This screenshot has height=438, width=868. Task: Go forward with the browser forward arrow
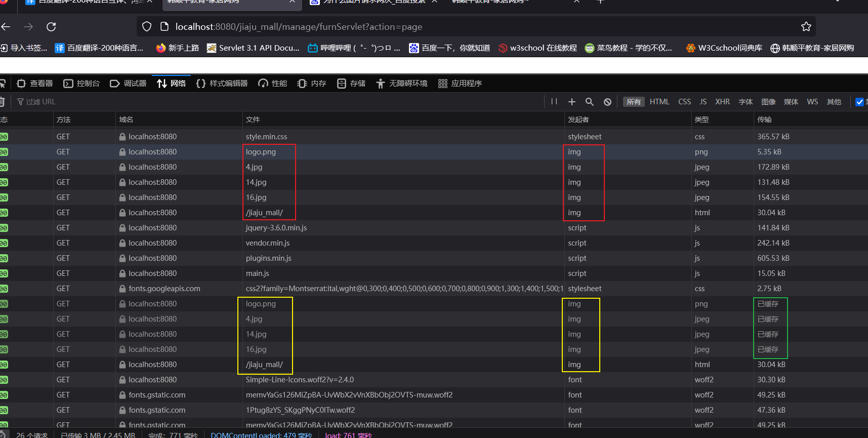(28, 27)
